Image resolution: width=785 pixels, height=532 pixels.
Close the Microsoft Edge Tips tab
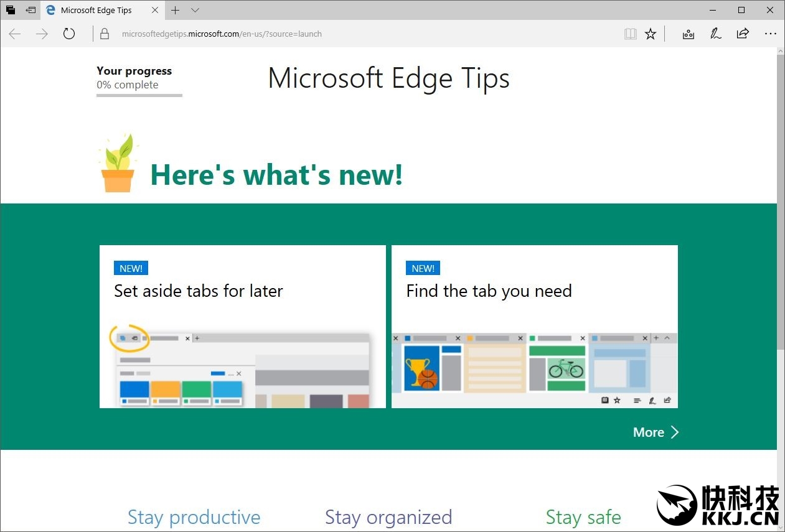coord(155,10)
